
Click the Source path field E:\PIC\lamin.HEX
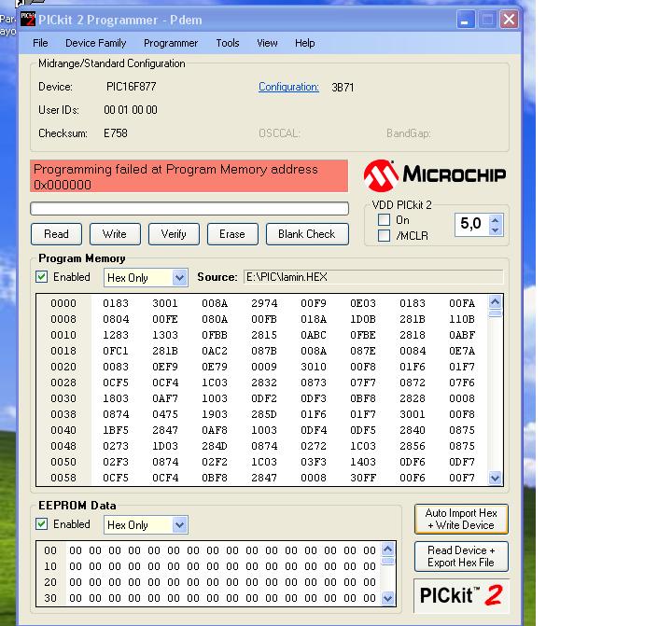[372, 277]
